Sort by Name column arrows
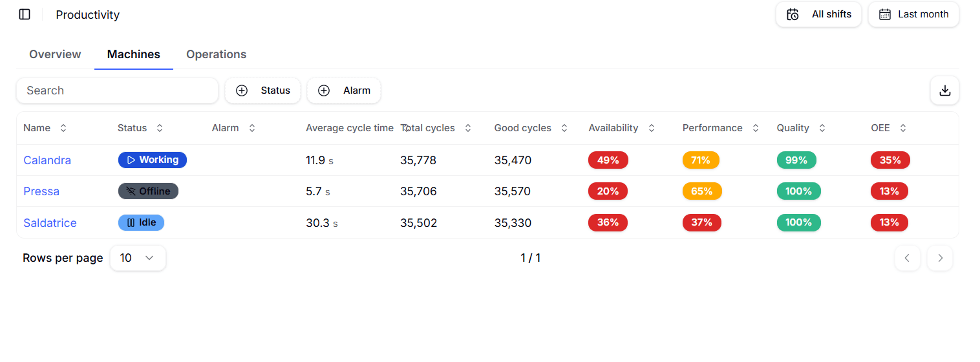 [63, 128]
